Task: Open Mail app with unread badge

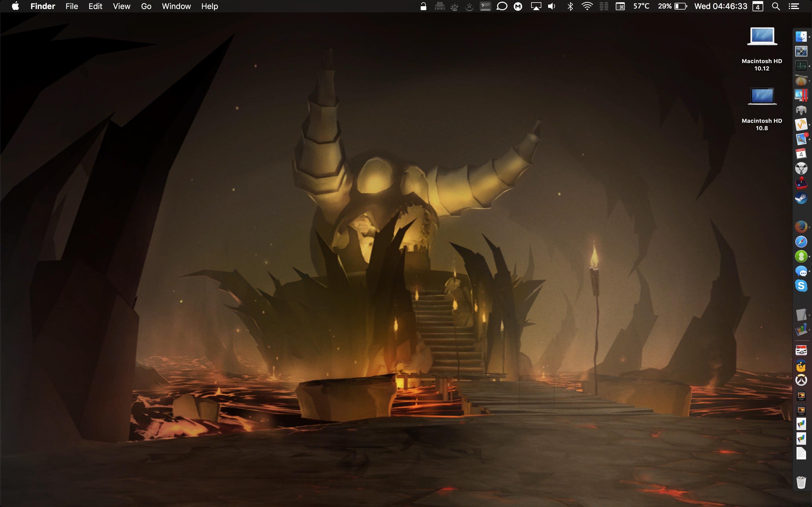Action: pos(801,139)
